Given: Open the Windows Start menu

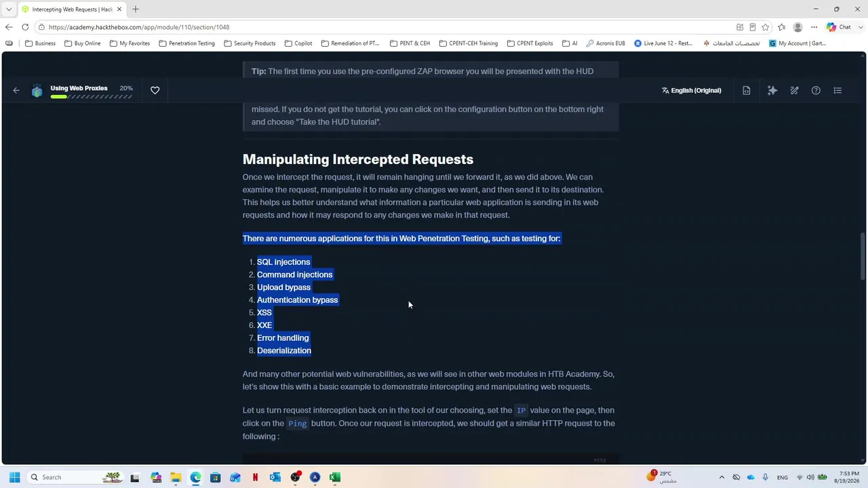Looking at the screenshot, I should pos(14,477).
